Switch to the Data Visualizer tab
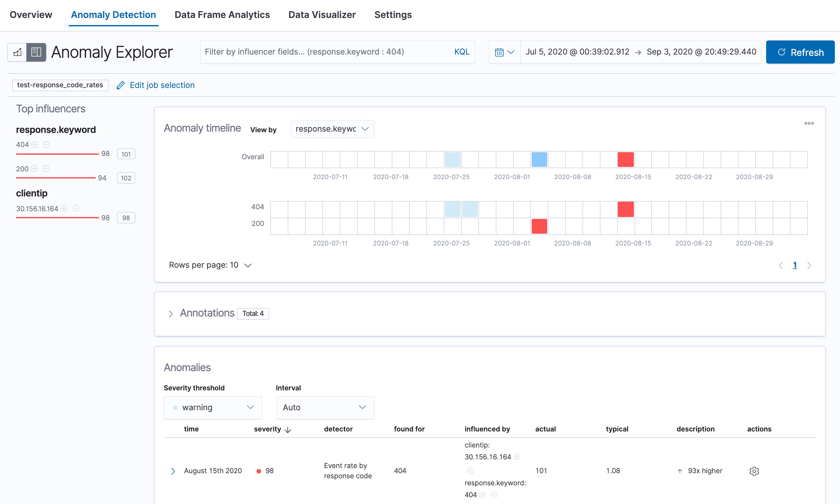 (x=322, y=14)
